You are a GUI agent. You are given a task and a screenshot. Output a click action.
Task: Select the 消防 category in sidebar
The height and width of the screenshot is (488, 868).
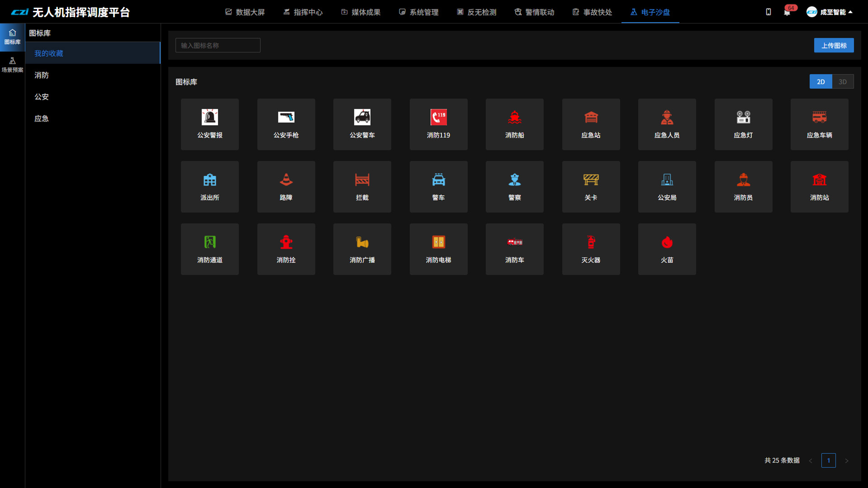(x=42, y=75)
